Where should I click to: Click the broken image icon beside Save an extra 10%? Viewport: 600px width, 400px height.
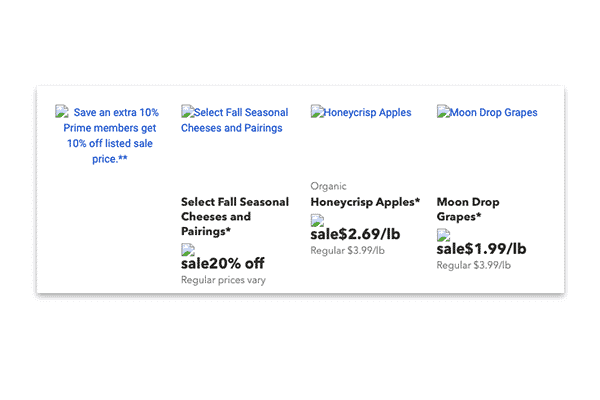(62, 111)
